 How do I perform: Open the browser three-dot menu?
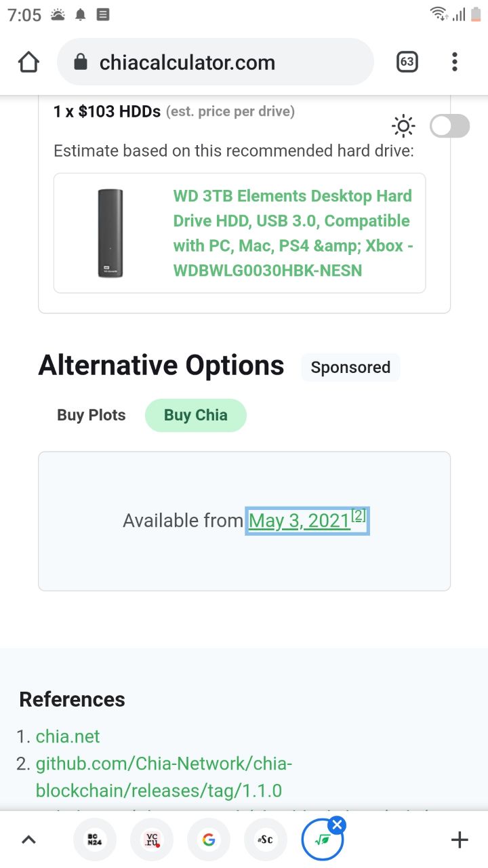[455, 62]
